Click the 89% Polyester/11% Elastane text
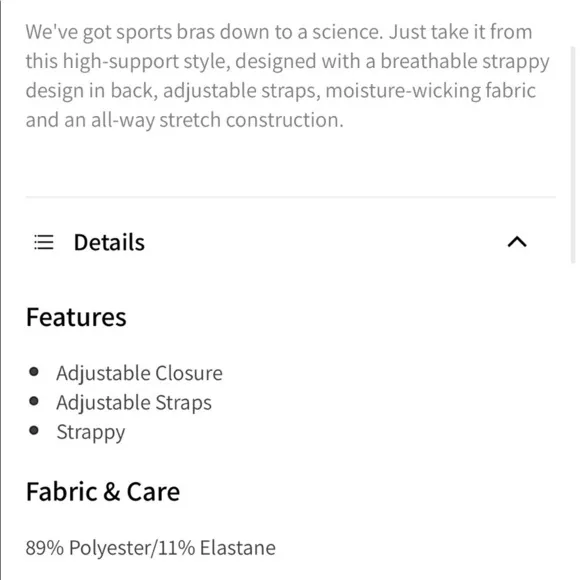 (x=151, y=548)
